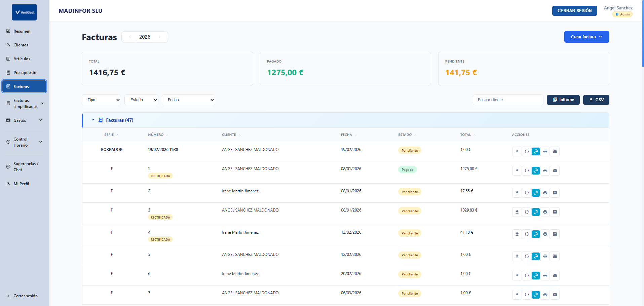Click the print icon for invoice number 2
The height and width of the screenshot is (306, 644).
[x=545, y=193]
